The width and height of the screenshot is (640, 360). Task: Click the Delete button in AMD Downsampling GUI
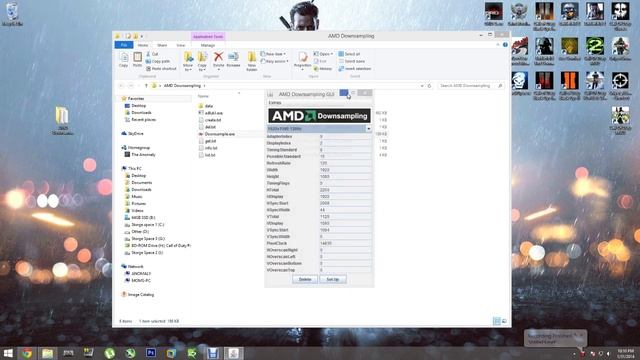[305, 279]
